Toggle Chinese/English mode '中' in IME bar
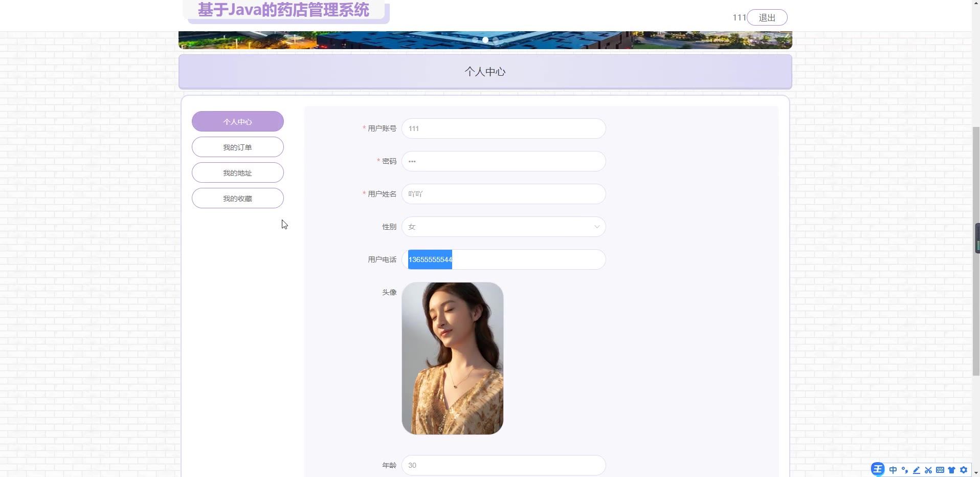 click(893, 470)
